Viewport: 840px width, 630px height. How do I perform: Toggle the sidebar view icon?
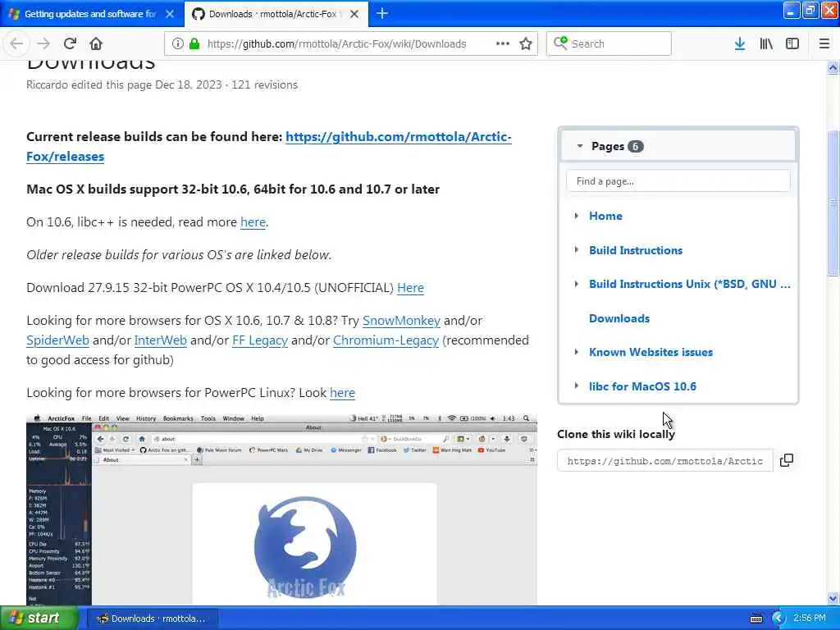(x=792, y=43)
